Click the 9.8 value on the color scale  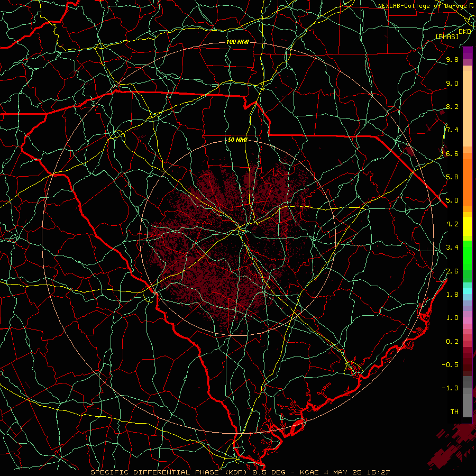tap(452, 60)
